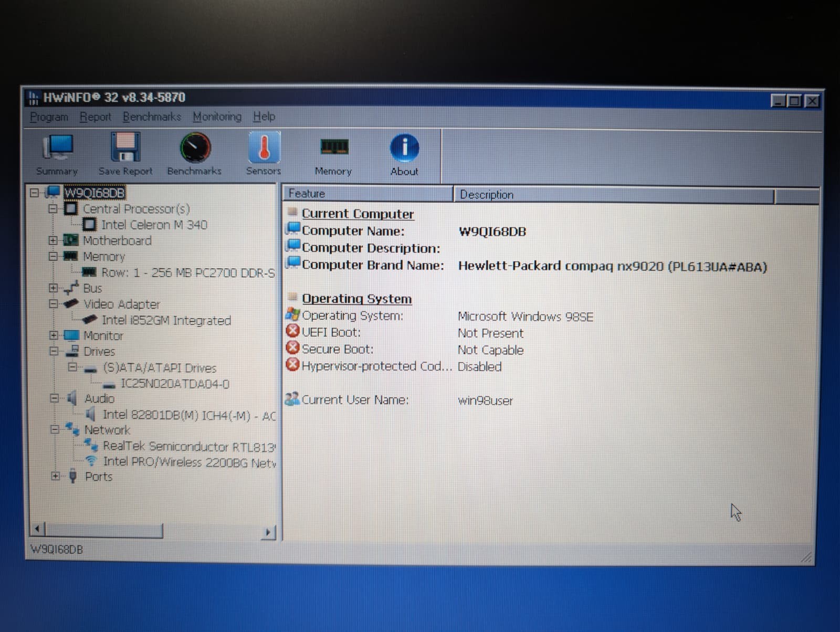Select the Drives tree item
Viewport: 840px width, 632px height.
[x=99, y=352]
